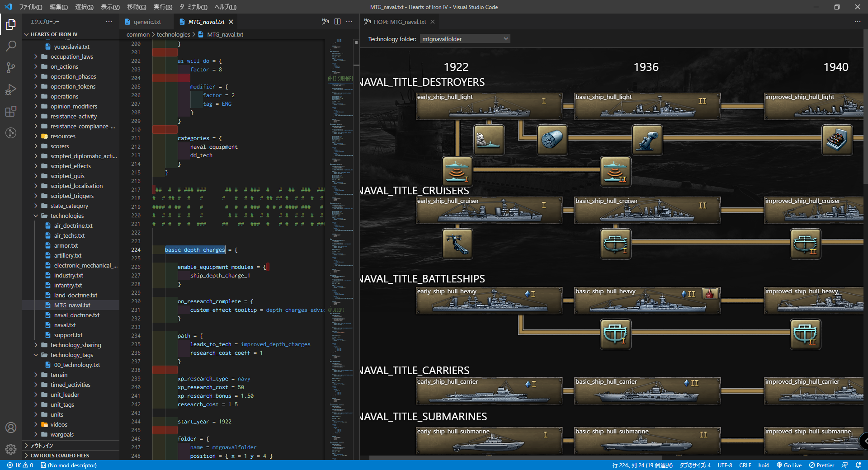Open the HOI4 extension activity bar icon

(11, 133)
